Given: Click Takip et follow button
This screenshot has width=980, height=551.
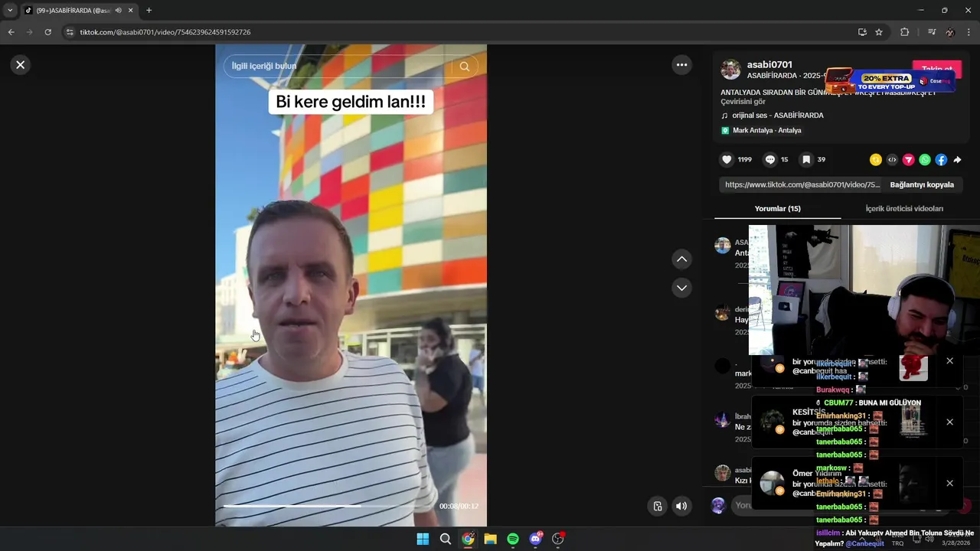Looking at the screenshot, I should click(x=936, y=70).
